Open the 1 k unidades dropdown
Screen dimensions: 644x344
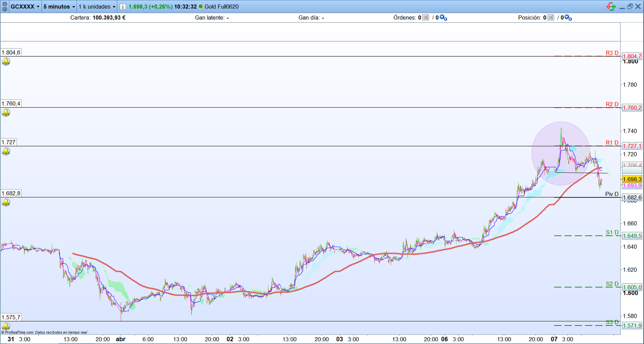pos(97,7)
